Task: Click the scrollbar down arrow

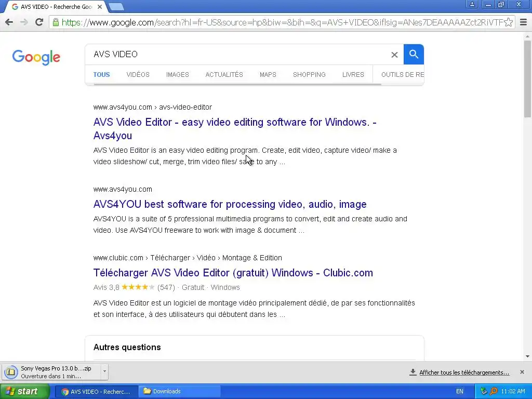Action: [528, 356]
